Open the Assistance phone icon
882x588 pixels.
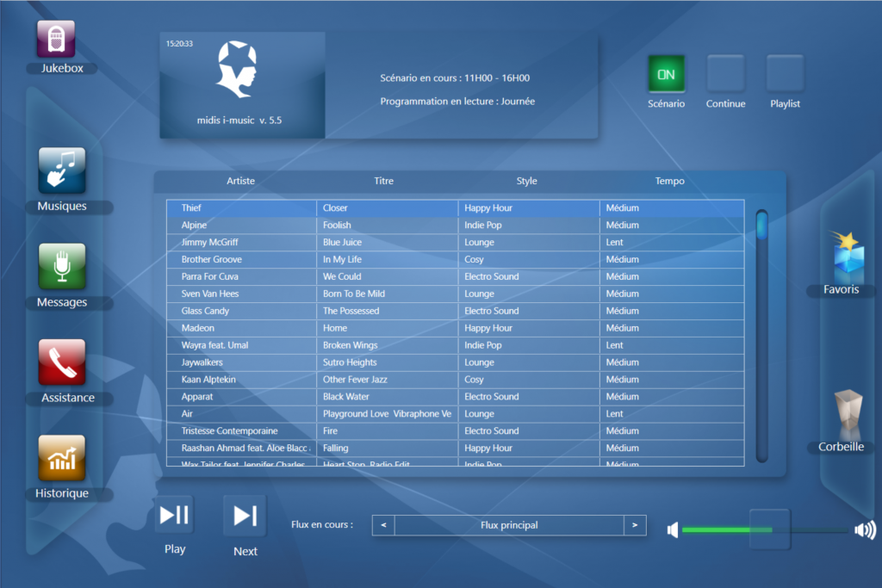coord(62,362)
